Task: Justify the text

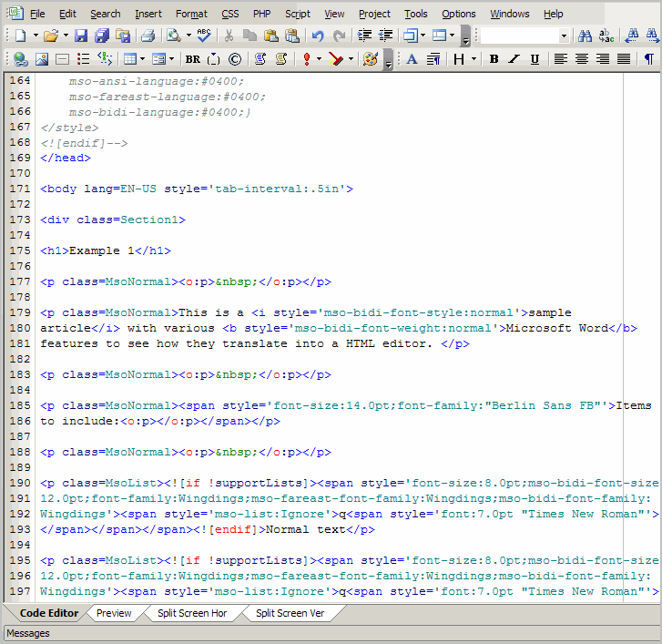Action: (x=624, y=59)
